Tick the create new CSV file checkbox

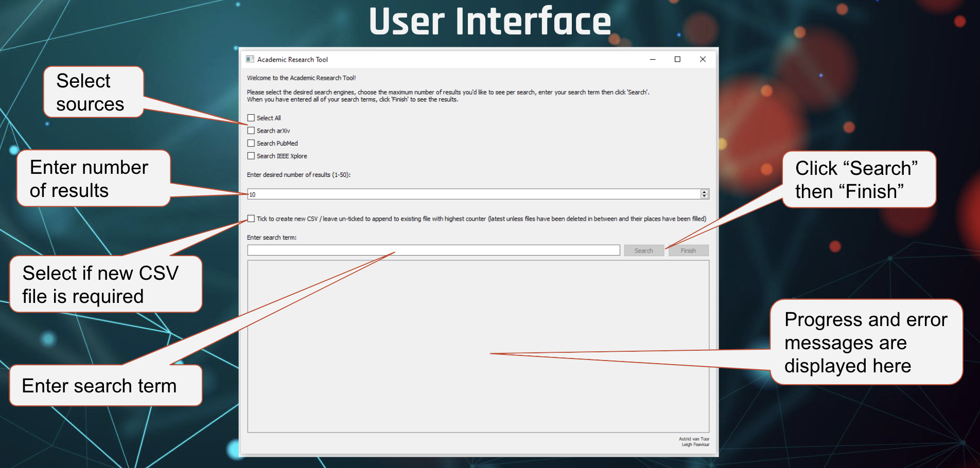coord(251,218)
